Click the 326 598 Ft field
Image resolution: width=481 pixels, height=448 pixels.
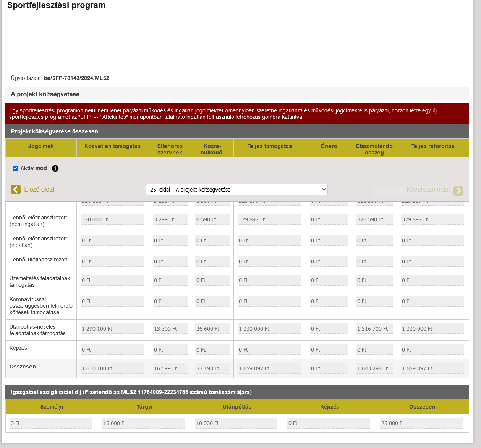[374, 219]
